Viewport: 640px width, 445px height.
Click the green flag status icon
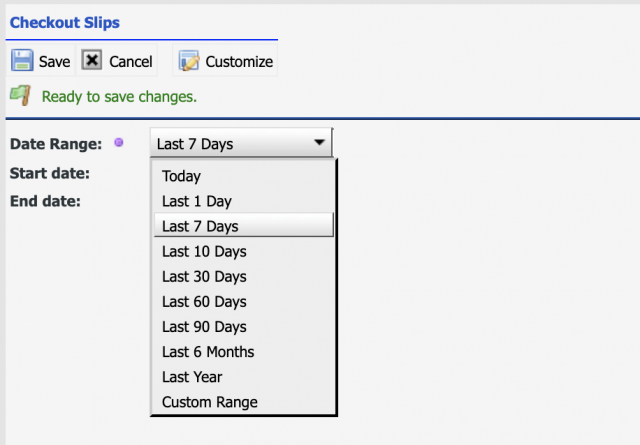[20, 95]
